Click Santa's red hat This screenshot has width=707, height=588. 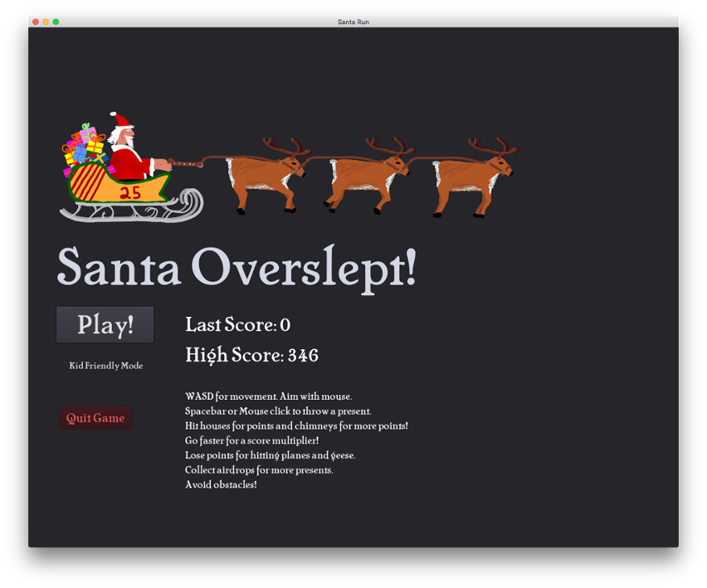[x=122, y=121]
